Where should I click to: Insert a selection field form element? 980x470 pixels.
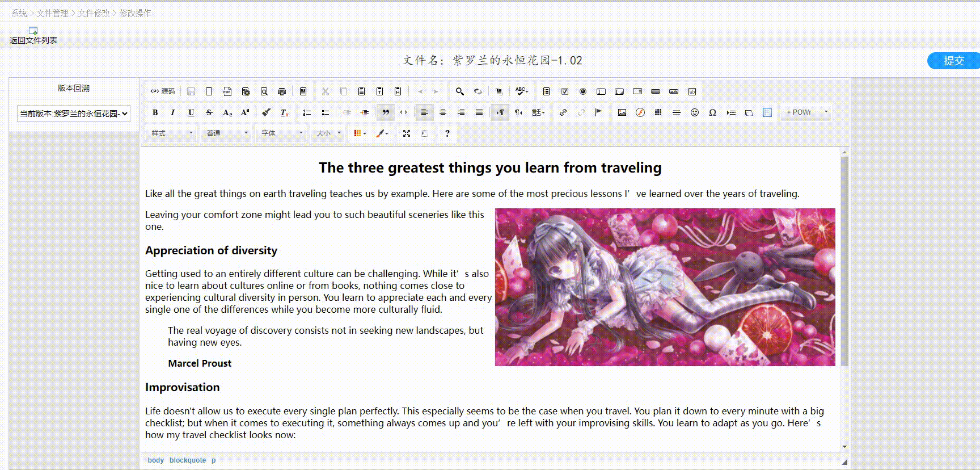pos(637,91)
